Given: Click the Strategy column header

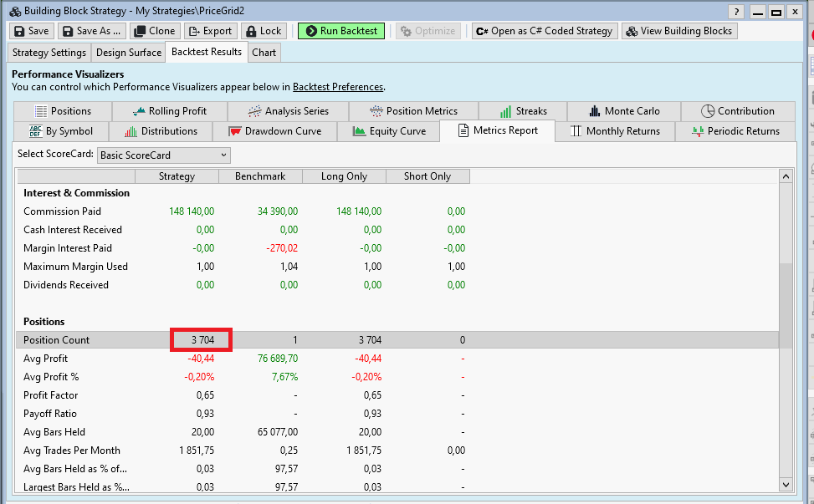Looking at the screenshot, I should click(x=177, y=176).
